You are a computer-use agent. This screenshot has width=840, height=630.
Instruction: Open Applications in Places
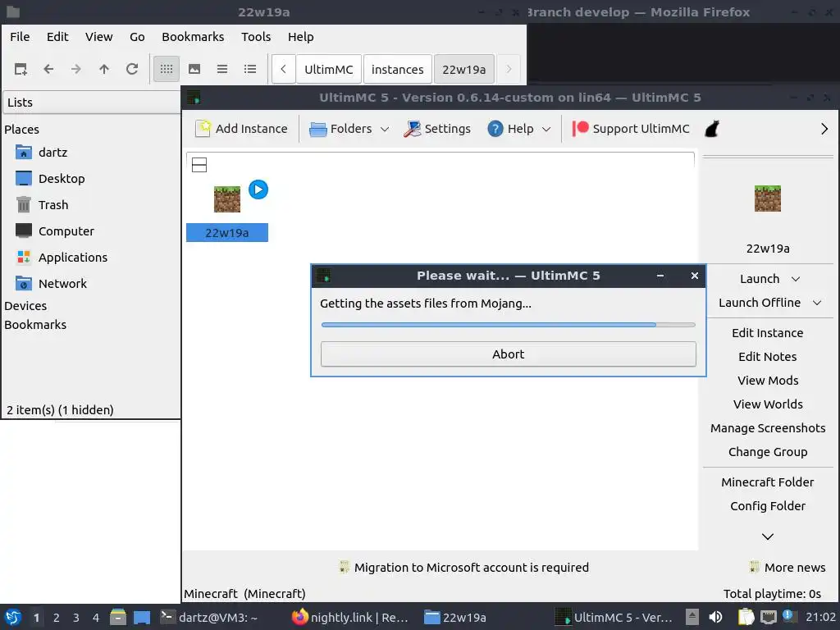[62, 257]
